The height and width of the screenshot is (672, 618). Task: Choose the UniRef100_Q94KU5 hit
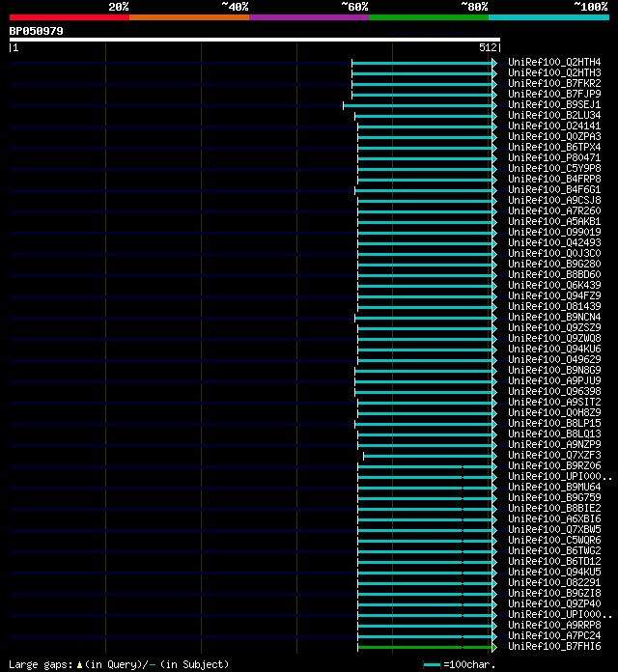554,572
